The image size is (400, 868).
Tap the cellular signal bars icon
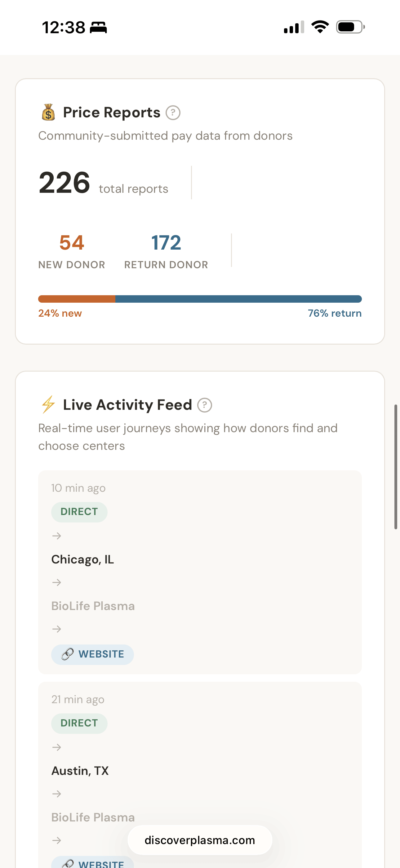point(294,27)
